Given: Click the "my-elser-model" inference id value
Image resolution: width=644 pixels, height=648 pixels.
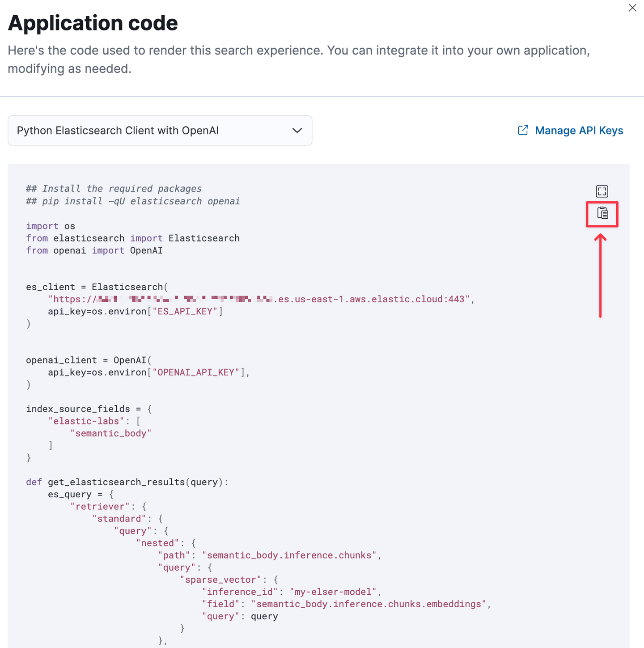Looking at the screenshot, I should pyautogui.click(x=333, y=592).
